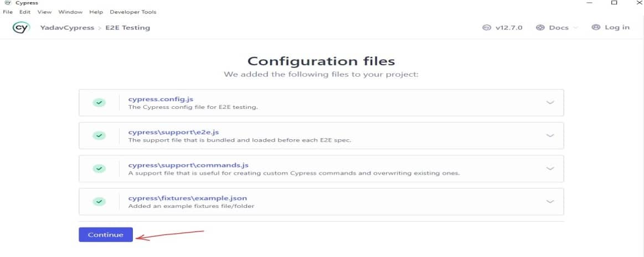Open the View menu

44,12
